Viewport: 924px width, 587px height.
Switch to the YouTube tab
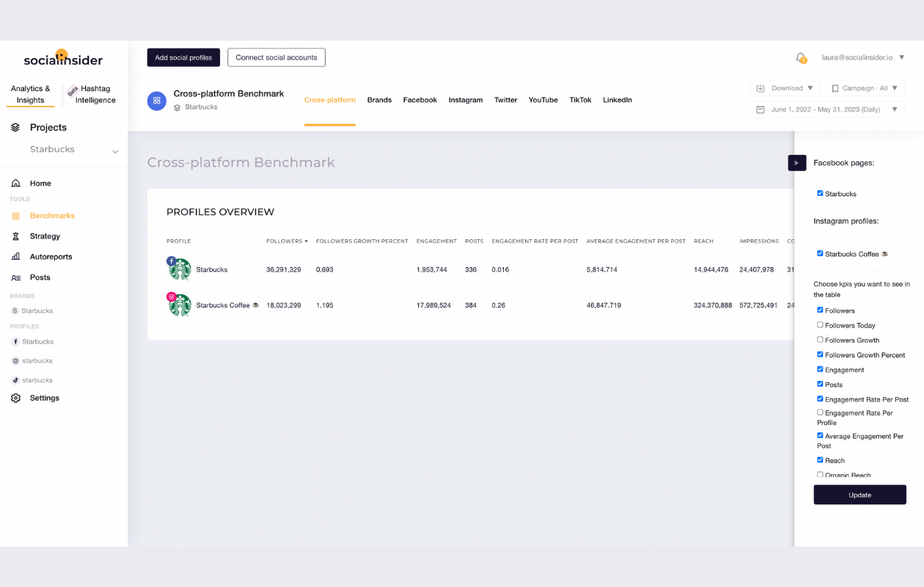[543, 100]
